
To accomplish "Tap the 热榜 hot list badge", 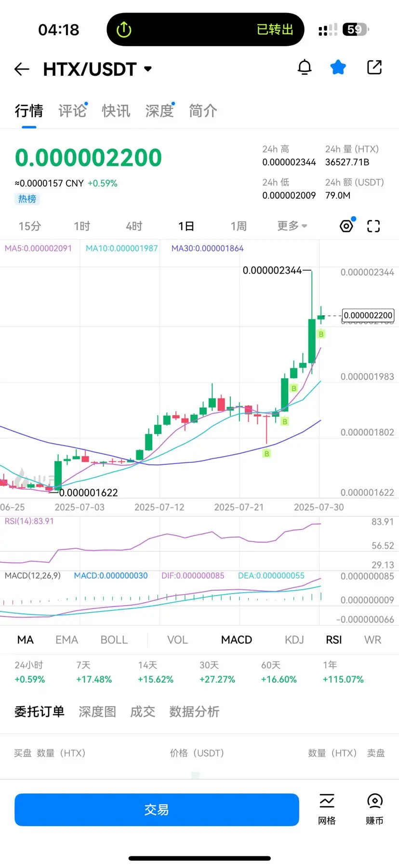I will pyautogui.click(x=27, y=199).
